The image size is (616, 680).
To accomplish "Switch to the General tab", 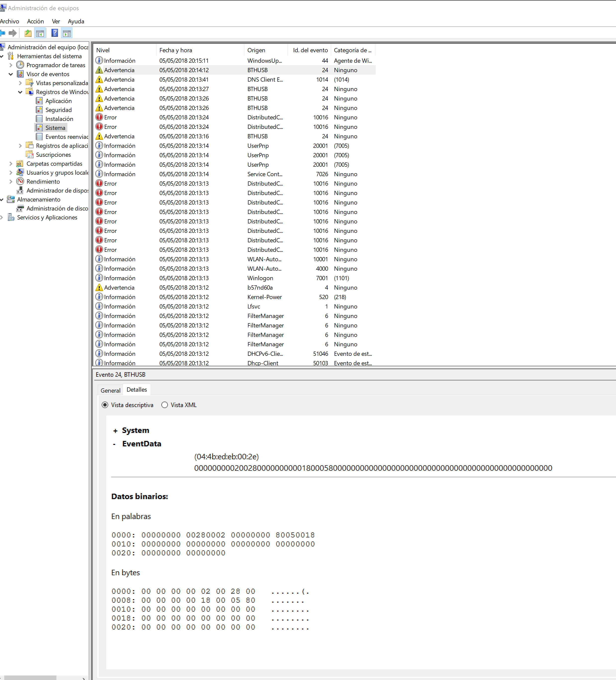I will click(x=110, y=390).
